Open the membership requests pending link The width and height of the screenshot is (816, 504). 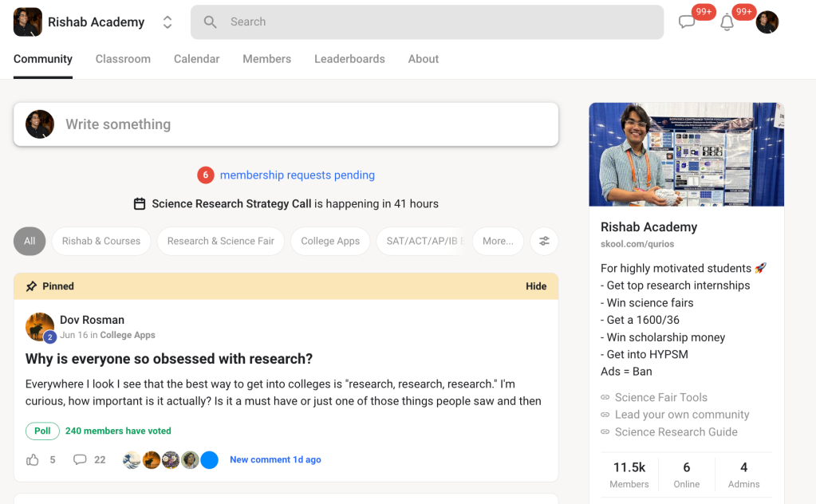click(x=297, y=175)
